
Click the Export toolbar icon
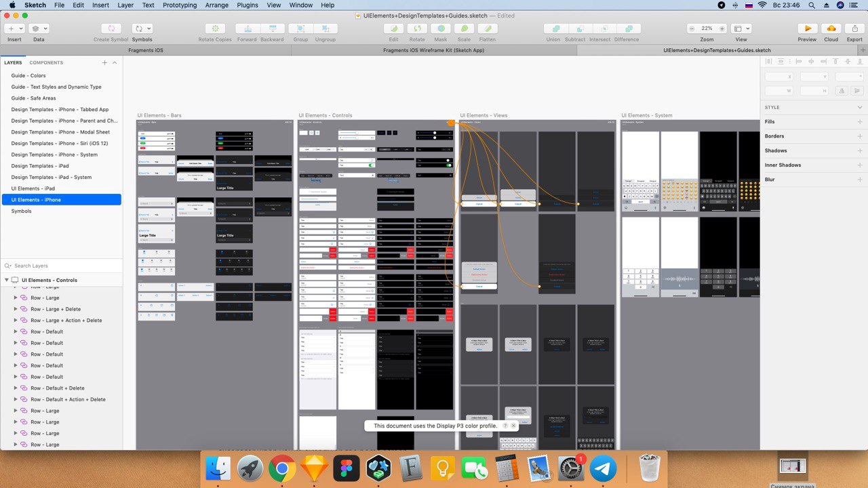pos(854,28)
